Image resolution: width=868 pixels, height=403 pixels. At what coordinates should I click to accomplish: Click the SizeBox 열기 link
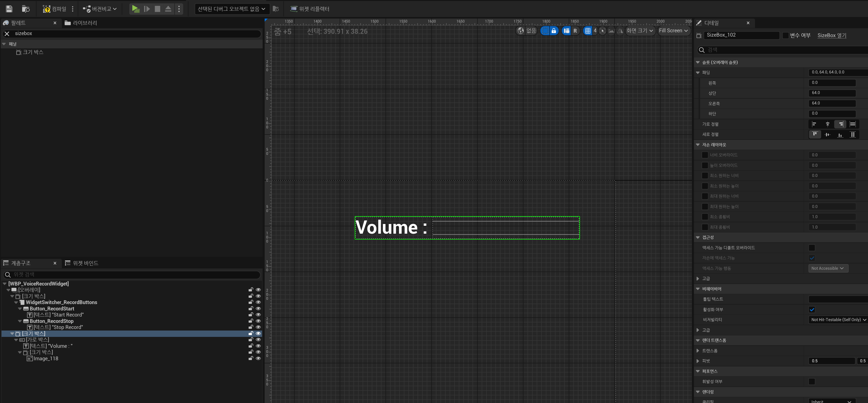pyautogui.click(x=831, y=35)
